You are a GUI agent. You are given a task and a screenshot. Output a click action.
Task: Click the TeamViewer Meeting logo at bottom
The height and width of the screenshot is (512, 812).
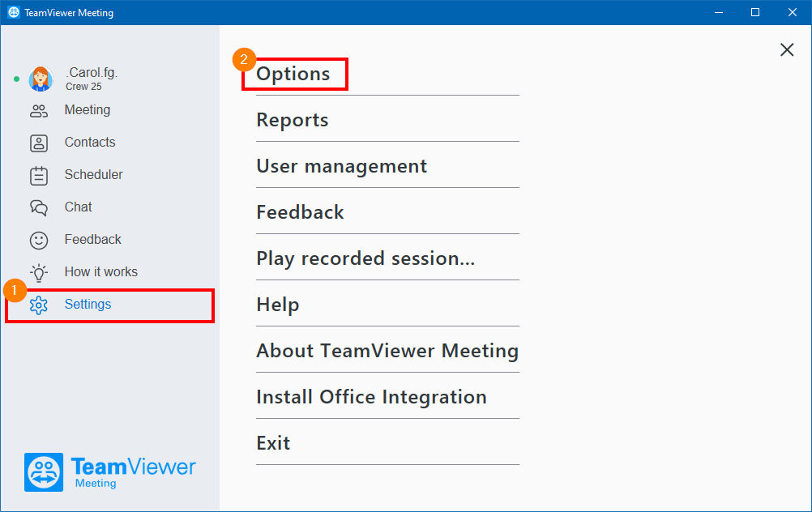click(x=109, y=472)
